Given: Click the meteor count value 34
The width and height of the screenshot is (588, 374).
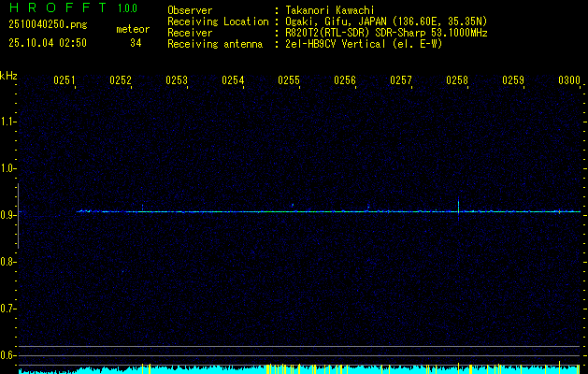Looking at the screenshot, I should [x=136, y=43].
